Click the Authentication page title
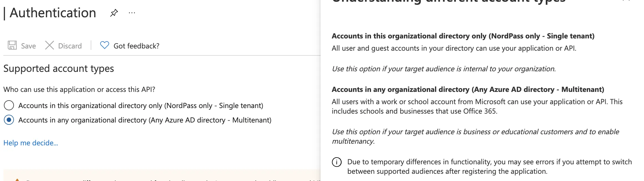 pyautogui.click(x=53, y=13)
